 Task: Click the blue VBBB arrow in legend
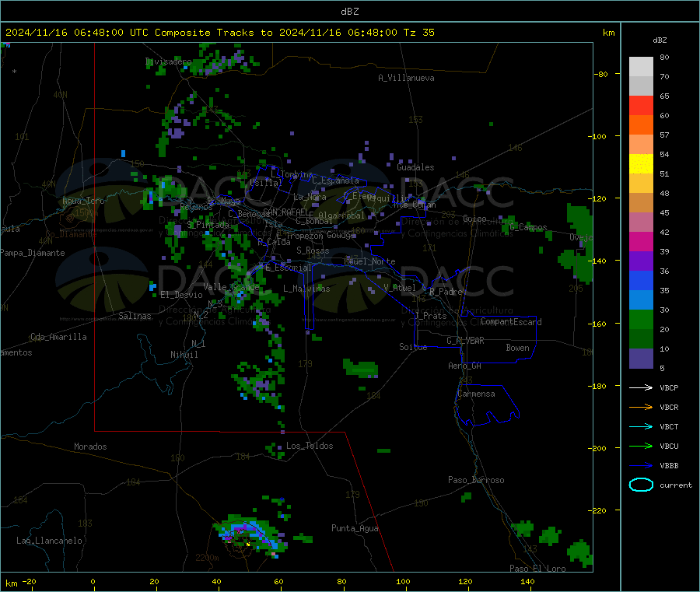641,465
